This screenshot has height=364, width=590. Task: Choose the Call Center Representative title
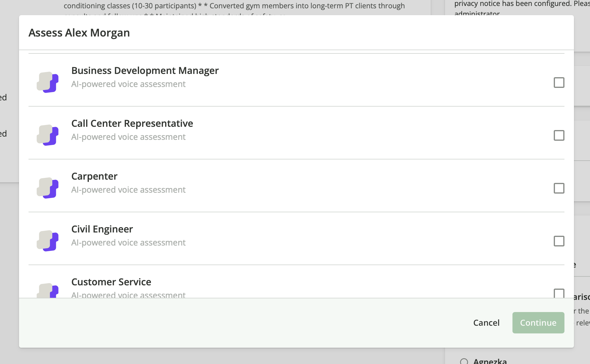tap(132, 124)
